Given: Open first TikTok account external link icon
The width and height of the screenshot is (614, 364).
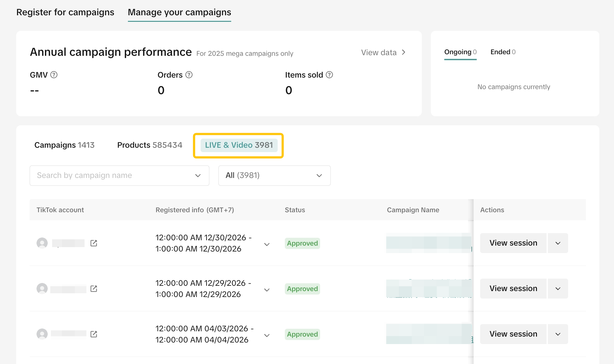Looking at the screenshot, I should click(94, 243).
